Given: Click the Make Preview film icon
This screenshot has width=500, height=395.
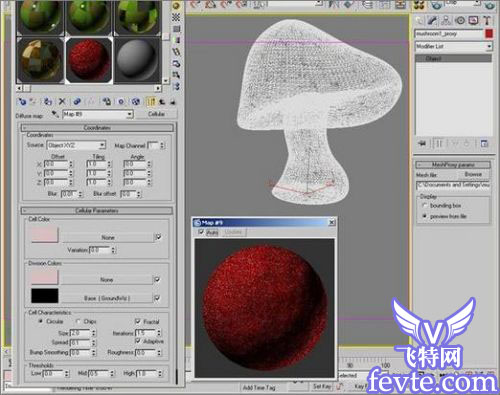Looking at the screenshot, I should tap(176, 52).
